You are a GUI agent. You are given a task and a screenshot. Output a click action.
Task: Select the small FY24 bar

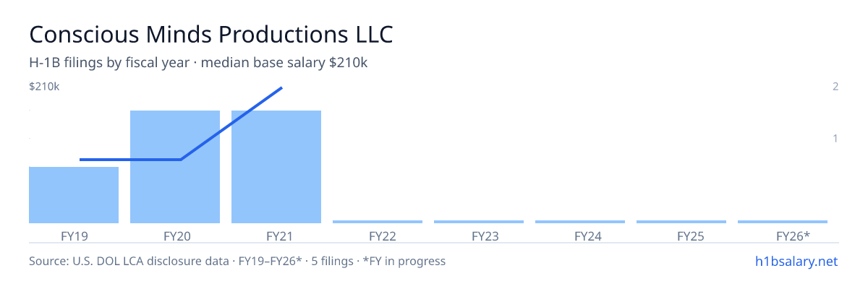pos(580,222)
